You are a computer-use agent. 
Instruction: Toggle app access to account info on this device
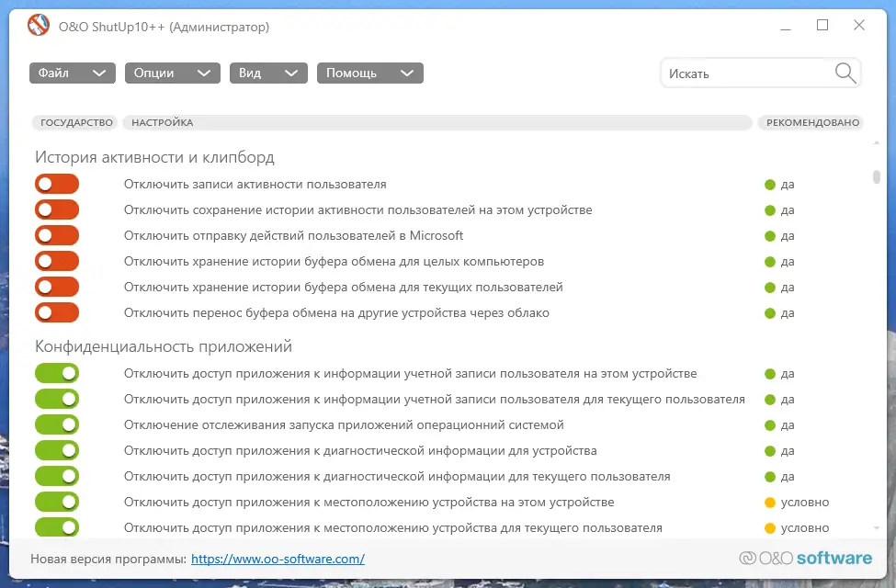tap(57, 373)
